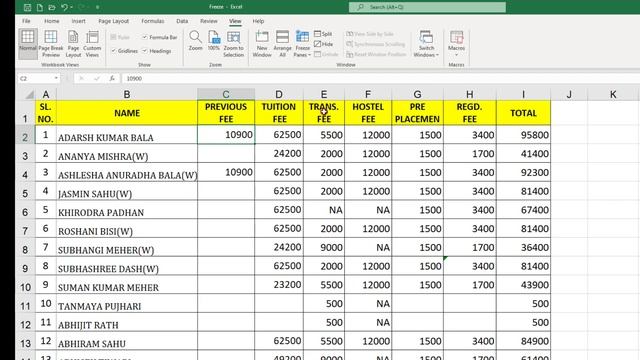Click the PREVIOUS FEE header cell
The width and height of the screenshot is (640, 360).
pyautogui.click(x=226, y=113)
